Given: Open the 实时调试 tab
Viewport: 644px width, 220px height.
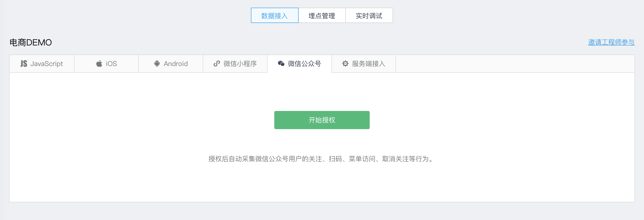Looking at the screenshot, I should coord(369,15).
